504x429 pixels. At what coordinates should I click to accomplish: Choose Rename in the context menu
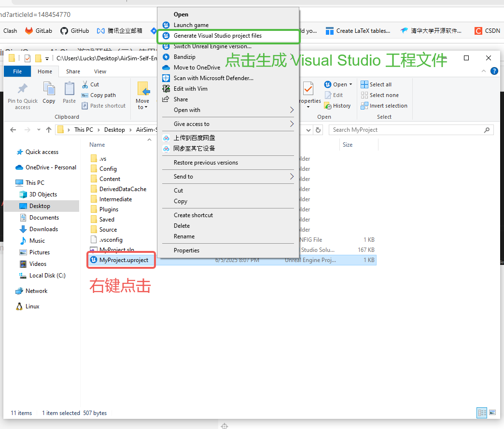coord(228,236)
